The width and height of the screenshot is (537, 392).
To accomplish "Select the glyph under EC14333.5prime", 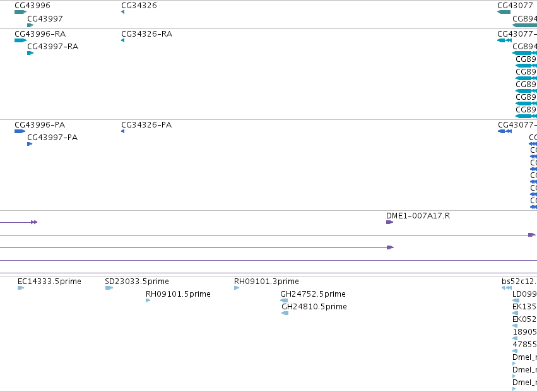I will tap(21, 288).
